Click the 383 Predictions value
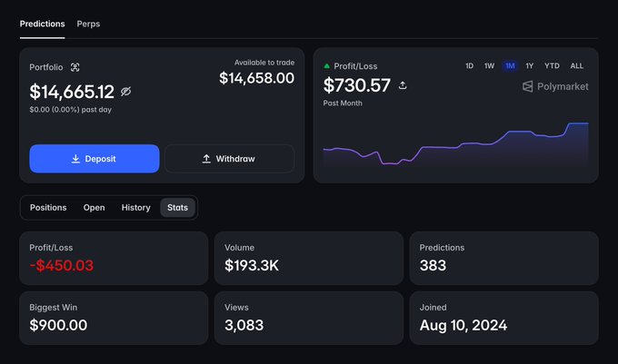 pos(433,266)
